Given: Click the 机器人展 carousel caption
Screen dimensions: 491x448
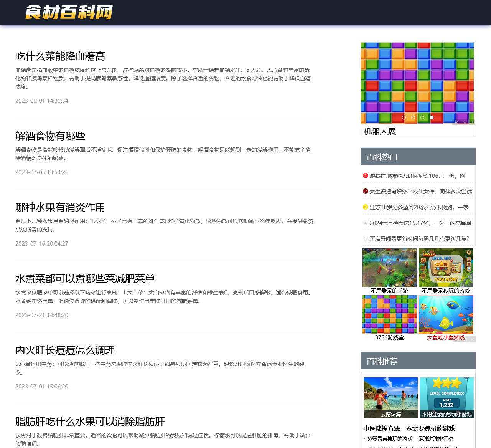Looking at the screenshot, I should point(380,131).
